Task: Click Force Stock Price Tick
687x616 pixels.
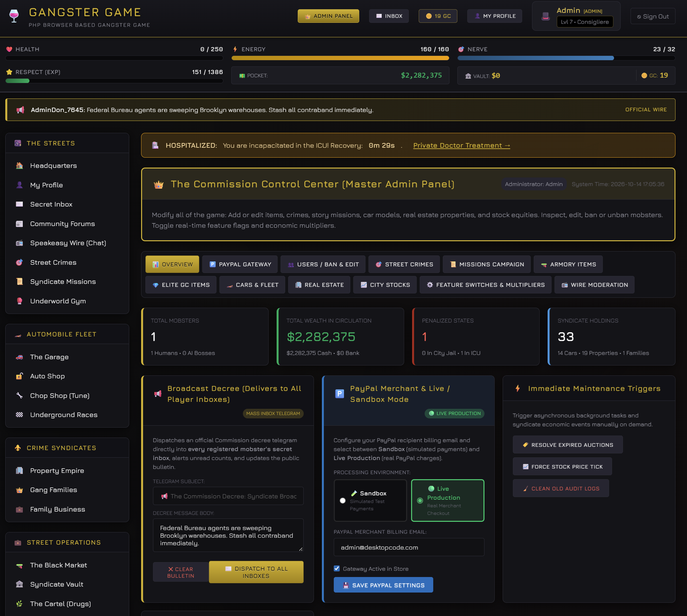Action: [562, 467]
